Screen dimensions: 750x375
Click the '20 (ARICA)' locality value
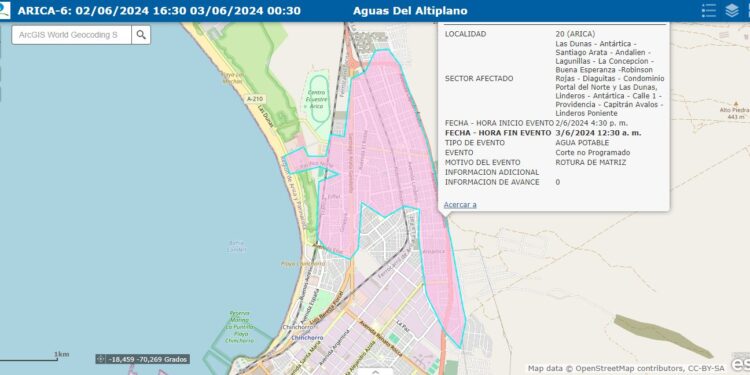coord(575,34)
